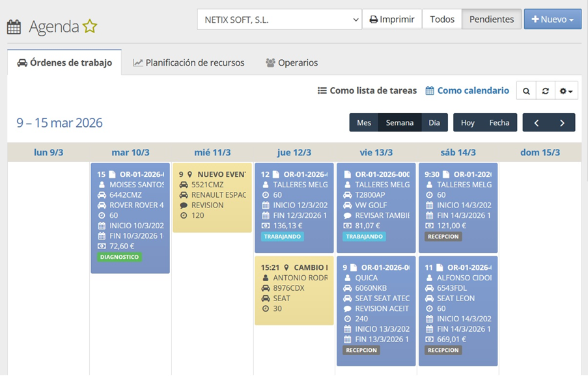Click the TRABAJANDO badge on Thursday order
Screen dimensions: 588x376
283,237
